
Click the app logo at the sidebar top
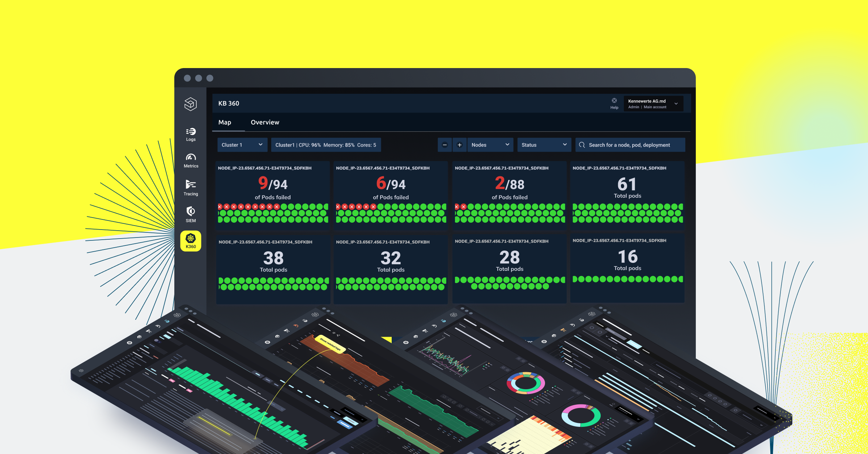pos(191,104)
